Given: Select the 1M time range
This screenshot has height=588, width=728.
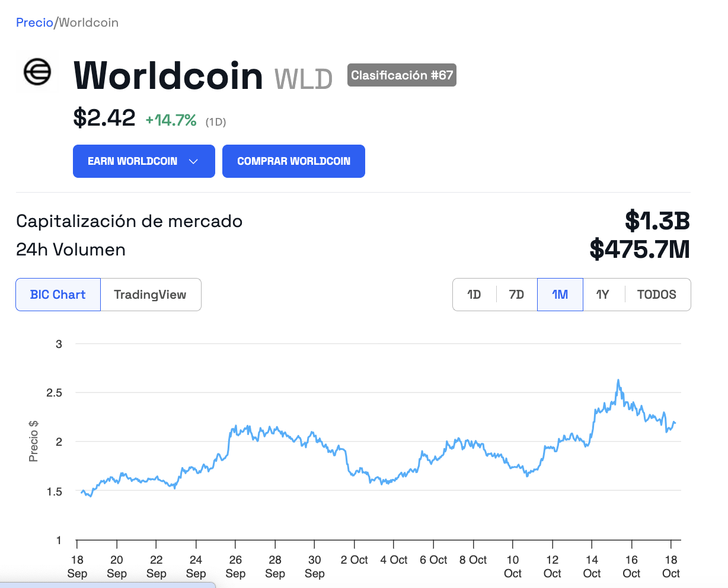Looking at the screenshot, I should pos(560,295).
